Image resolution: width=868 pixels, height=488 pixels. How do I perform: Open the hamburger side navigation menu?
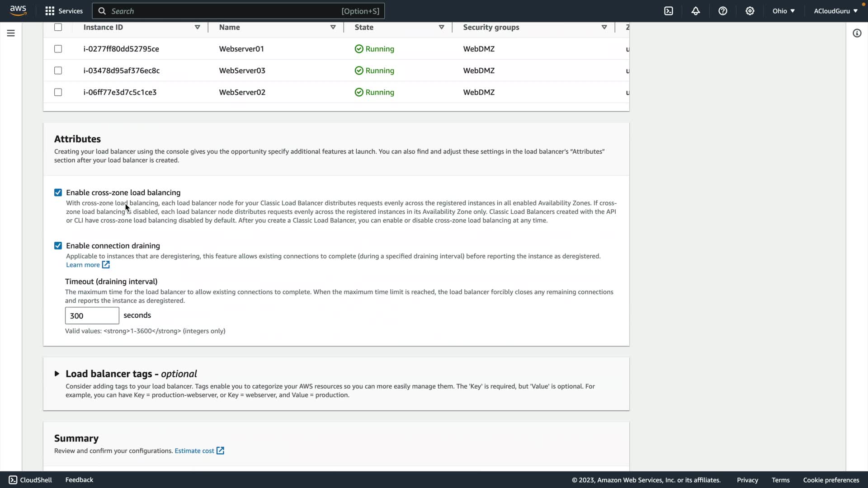click(x=11, y=33)
